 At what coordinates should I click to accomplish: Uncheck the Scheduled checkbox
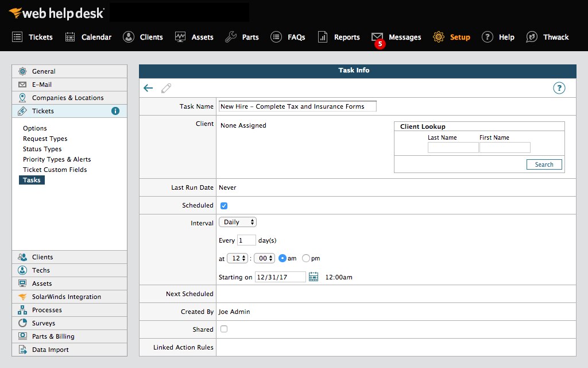pos(223,205)
